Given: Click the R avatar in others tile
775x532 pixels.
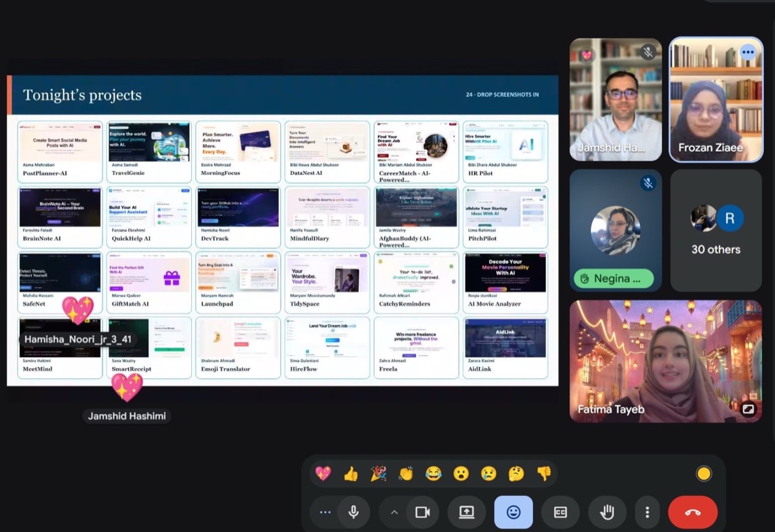Looking at the screenshot, I should pos(730,218).
